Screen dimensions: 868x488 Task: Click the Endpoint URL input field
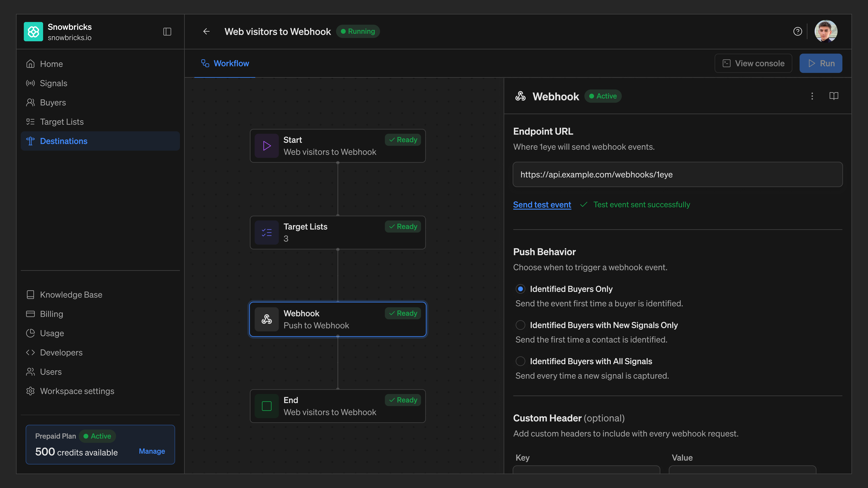(x=678, y=174)
